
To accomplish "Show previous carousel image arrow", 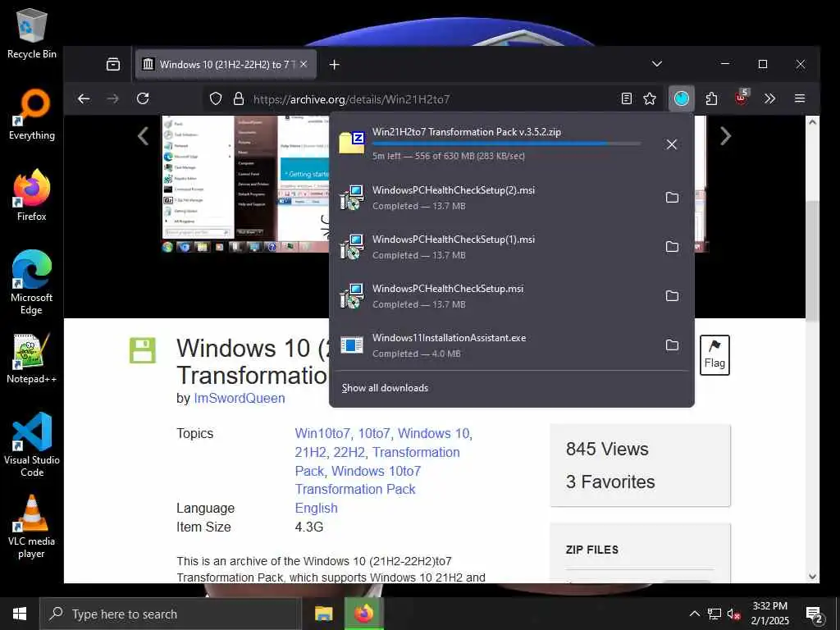I will (143, 136).
